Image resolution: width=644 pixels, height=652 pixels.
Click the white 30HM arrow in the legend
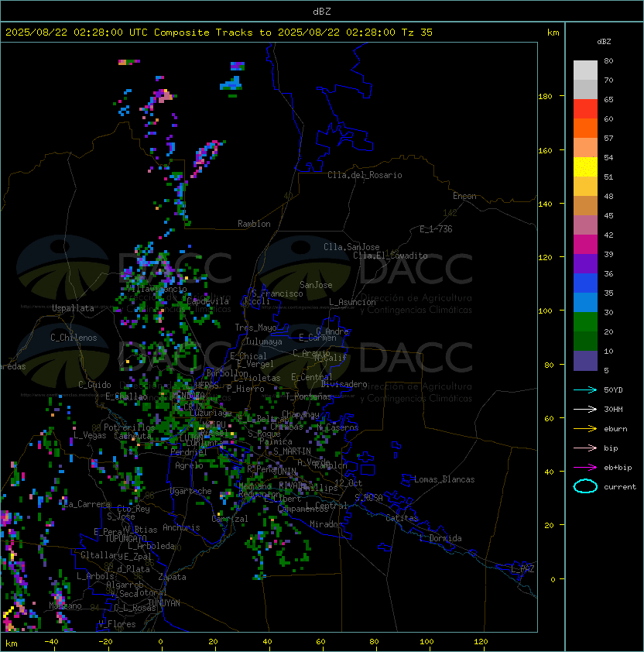tap(585, 410)
